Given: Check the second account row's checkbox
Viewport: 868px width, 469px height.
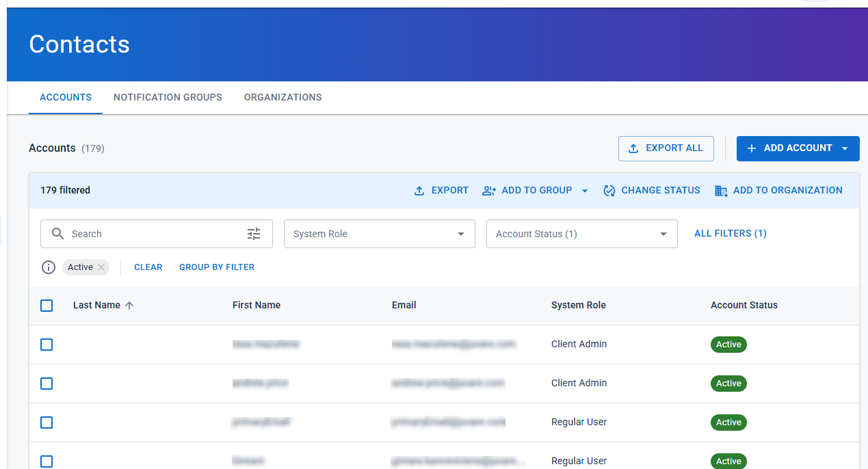Looking at the screenshot, I should point(47,384).
